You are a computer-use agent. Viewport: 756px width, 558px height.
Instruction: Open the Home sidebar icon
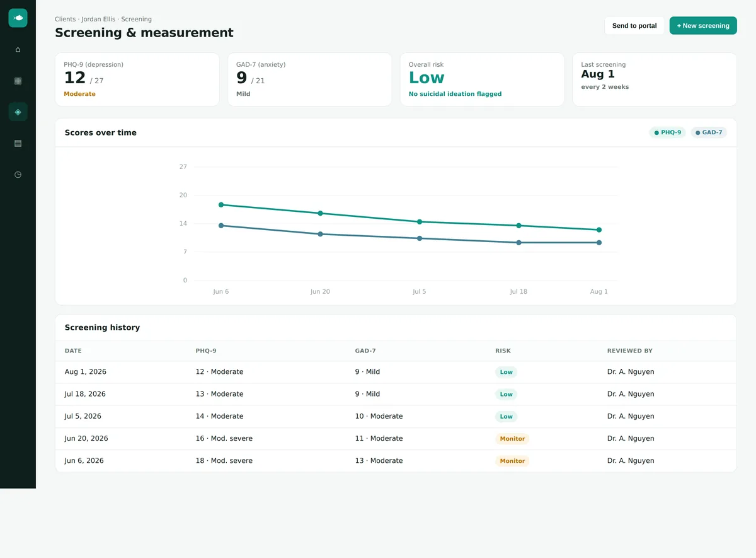[18, 49]
